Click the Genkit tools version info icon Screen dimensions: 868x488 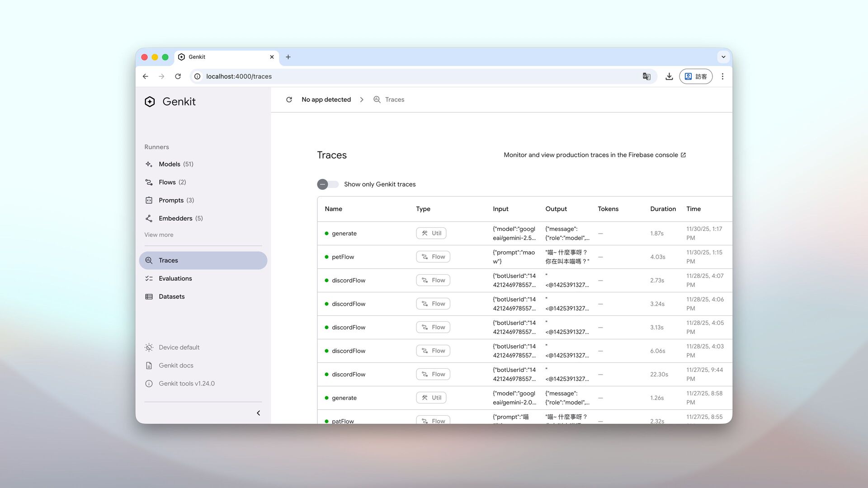pos(149,384)
